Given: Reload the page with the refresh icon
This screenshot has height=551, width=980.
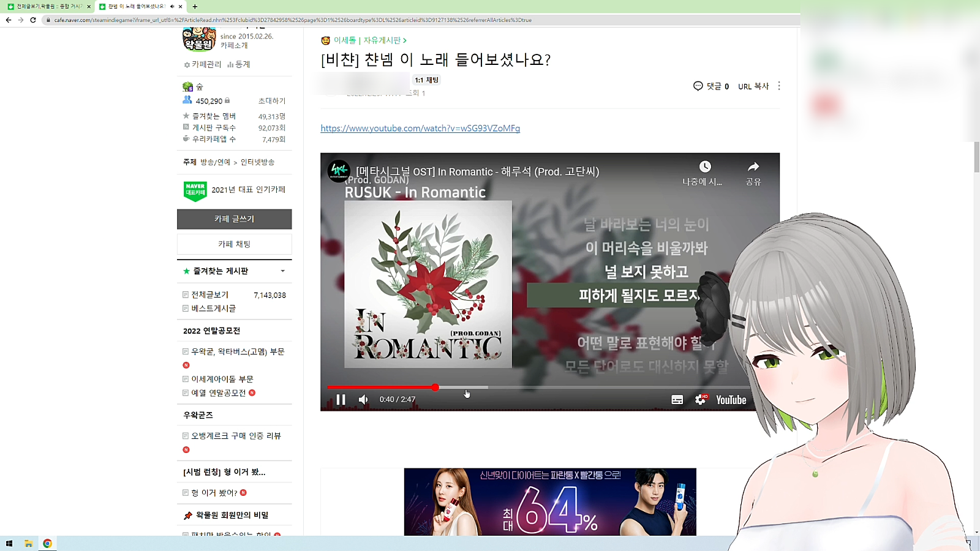Looking at the screenshot, I should pyautogui.click(x=33, y=20).
